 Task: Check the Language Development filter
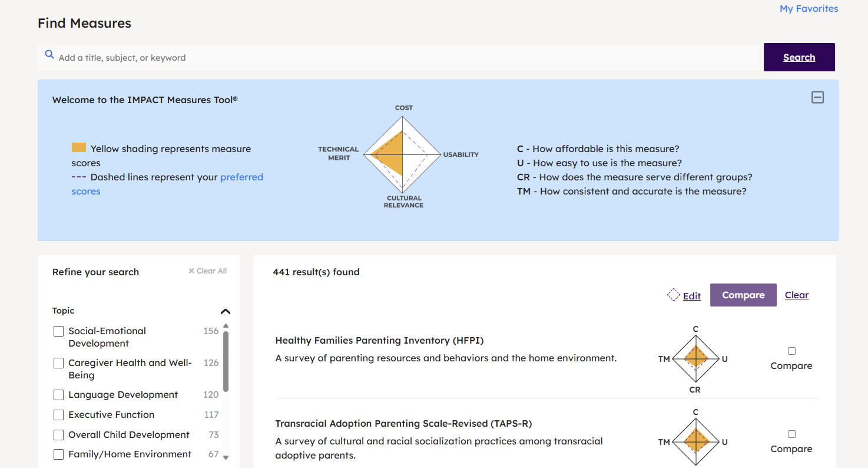pos(58,395)
